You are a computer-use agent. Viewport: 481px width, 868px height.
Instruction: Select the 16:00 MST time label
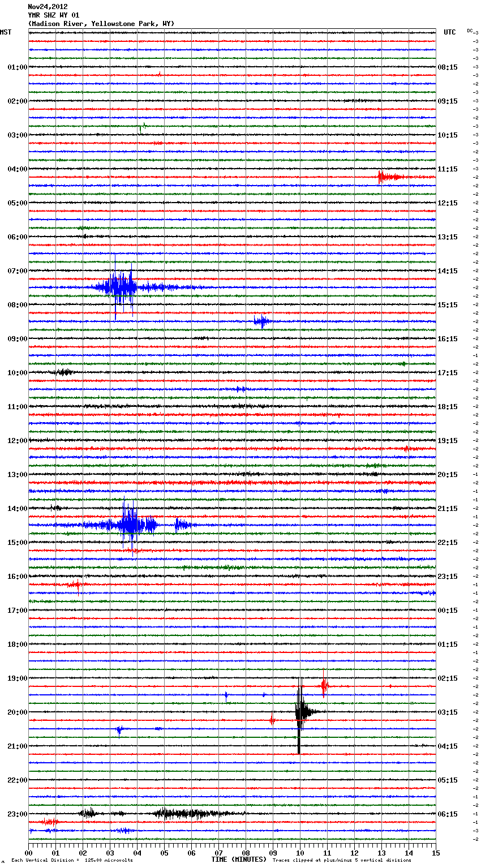tap(18, 577)
